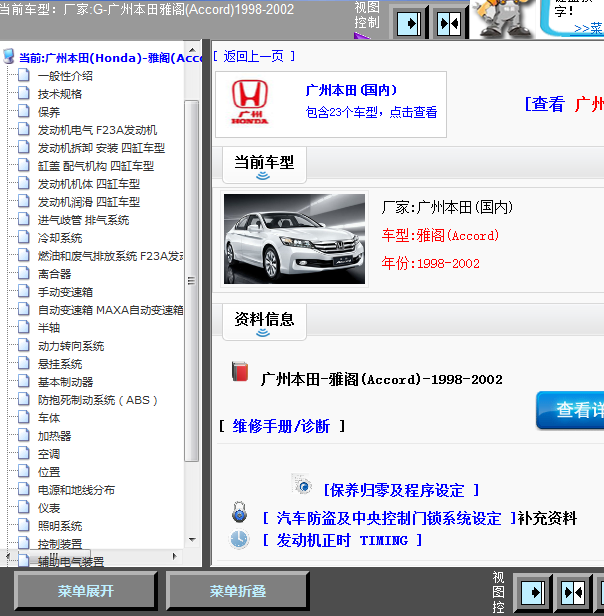
Task: Open 基本制动器 tree item
Action: [65, 382]
